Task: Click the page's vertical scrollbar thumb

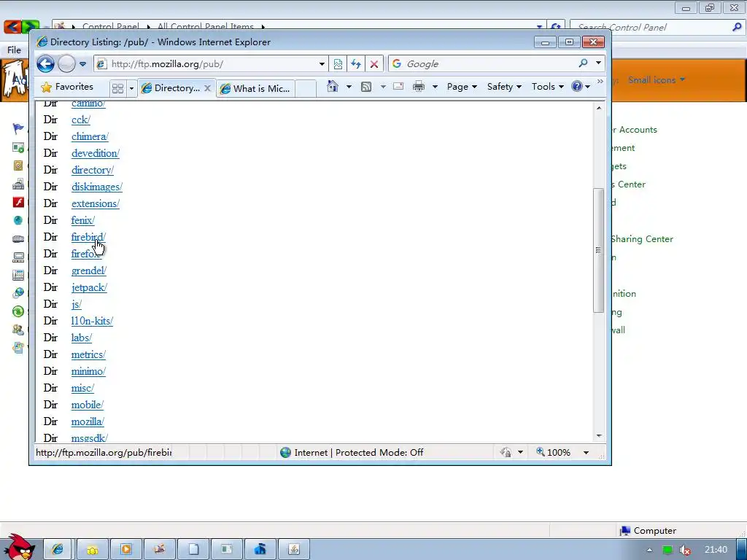Action: point(598,250)
